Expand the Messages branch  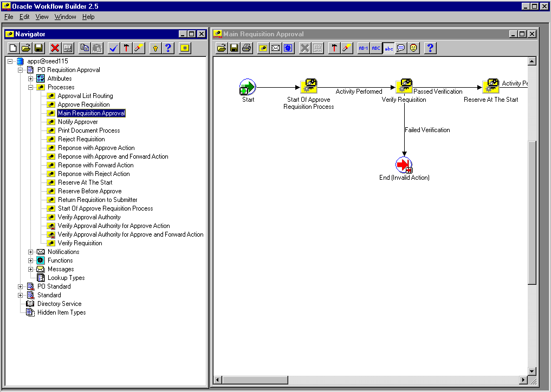pos(30,270)
